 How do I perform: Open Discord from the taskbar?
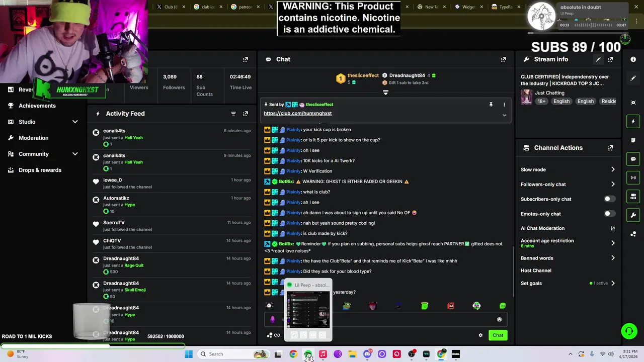pyautogui.click(x=367, y=354)
